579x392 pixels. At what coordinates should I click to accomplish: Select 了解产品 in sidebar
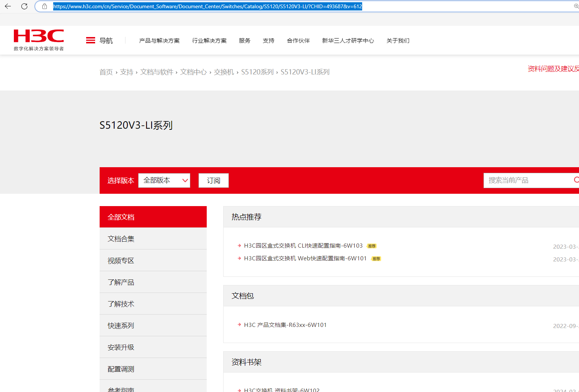point(153,282)
